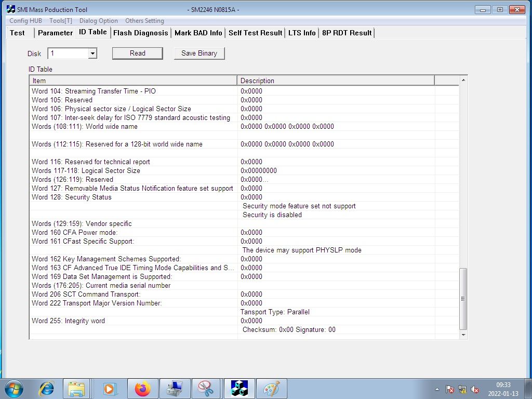Select row Words 117-118: Logical Sector Size

coord(244,170)
